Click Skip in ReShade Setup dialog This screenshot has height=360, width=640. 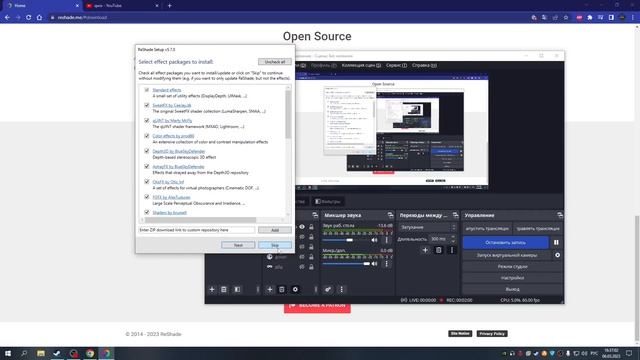275,245
